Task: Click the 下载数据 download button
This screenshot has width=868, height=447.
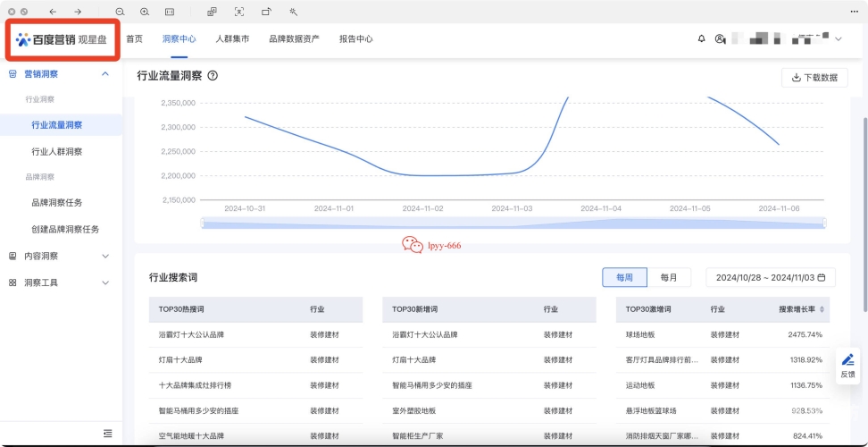Action: click(814, 78)
